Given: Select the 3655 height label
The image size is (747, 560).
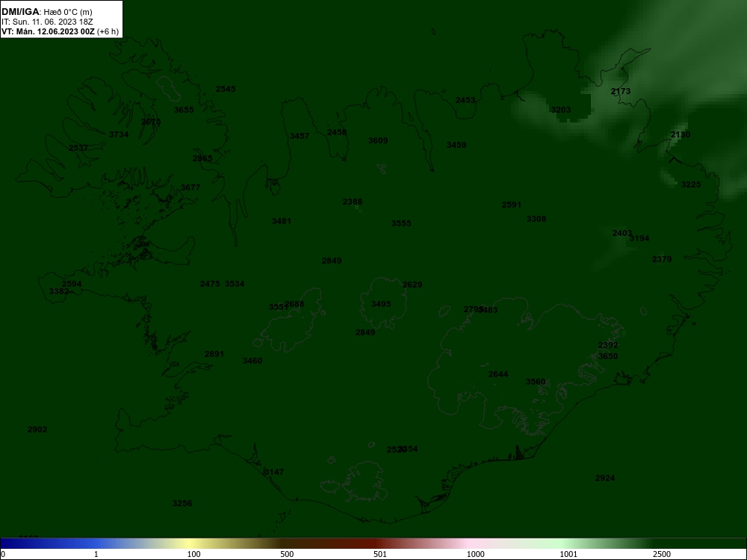Looking at the screenshot, I should click(184, 110).
